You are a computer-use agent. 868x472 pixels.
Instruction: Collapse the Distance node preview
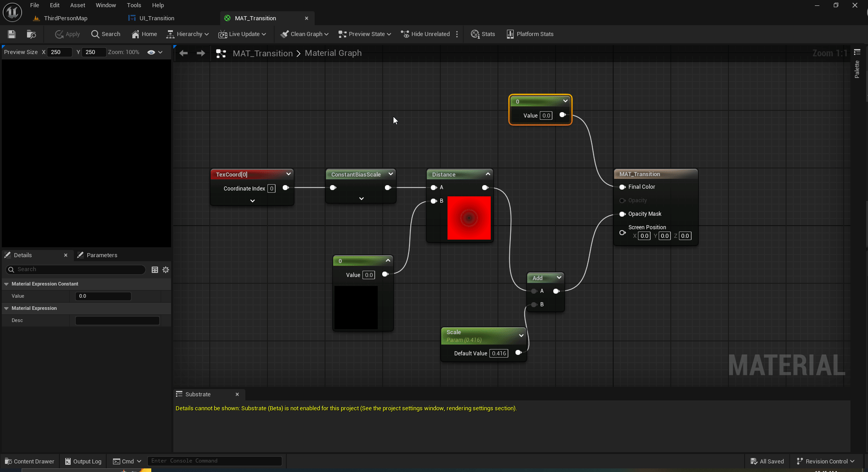coord(488,174)
